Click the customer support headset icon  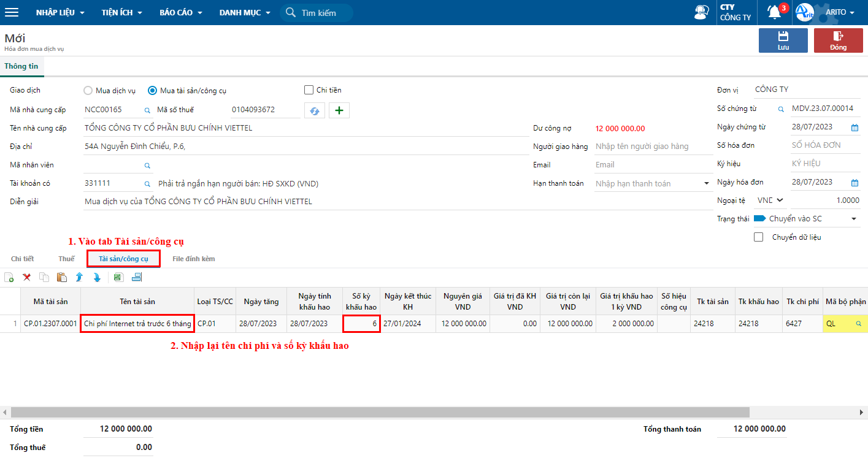pyautogui.click(x=701, y=12)
